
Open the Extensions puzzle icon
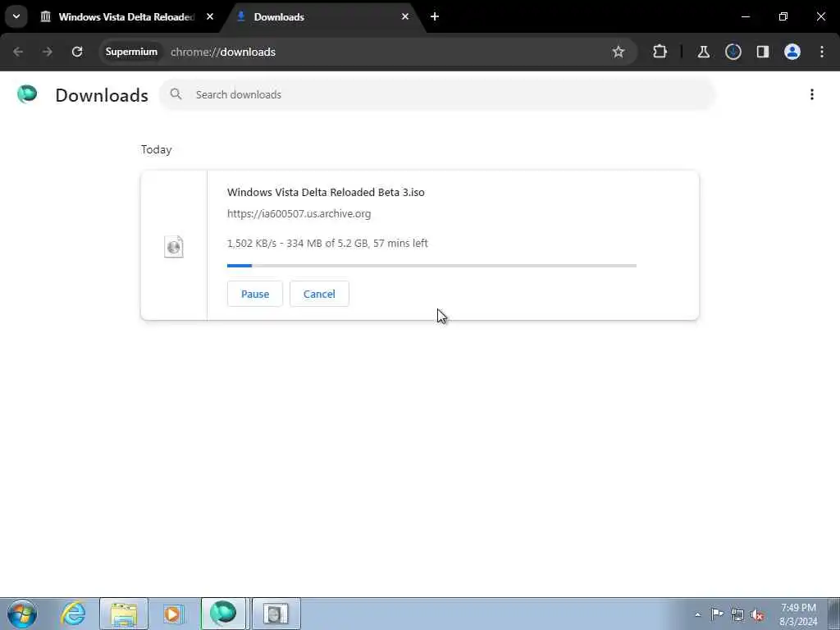[x=660, y=52]
